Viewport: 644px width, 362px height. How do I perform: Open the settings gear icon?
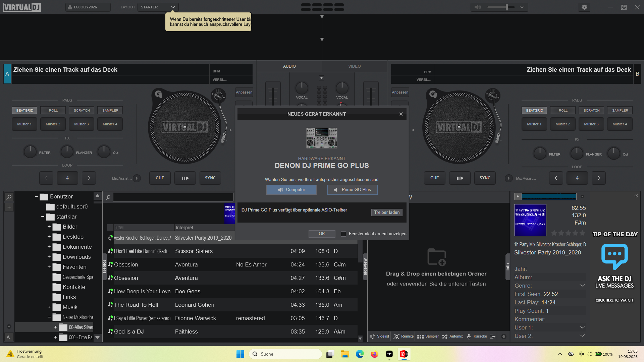(584, 7)
